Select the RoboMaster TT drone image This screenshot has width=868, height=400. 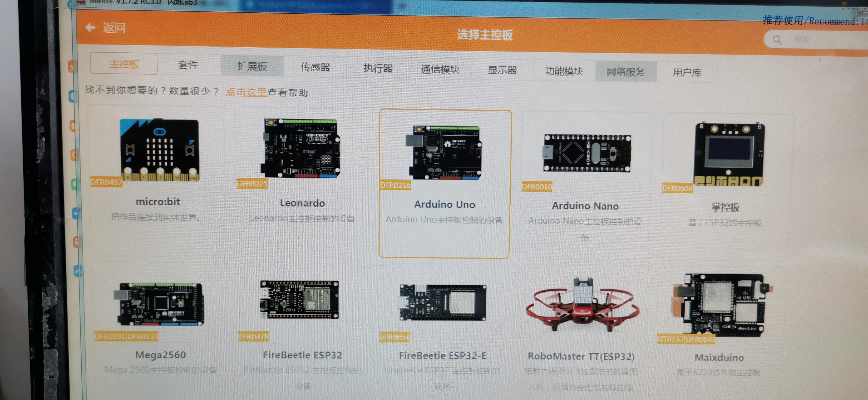[x=583, y=305]
